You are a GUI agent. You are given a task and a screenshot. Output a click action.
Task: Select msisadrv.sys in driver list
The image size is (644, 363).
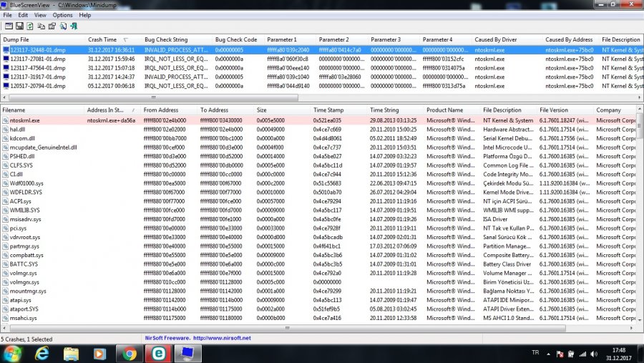click(x=26, y=220)
